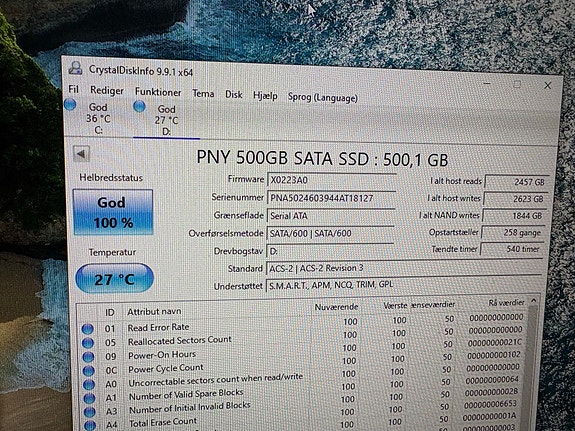Open the Hjælp menu
575x431 pixels.
pyautogui.click(x=265, y=96)
